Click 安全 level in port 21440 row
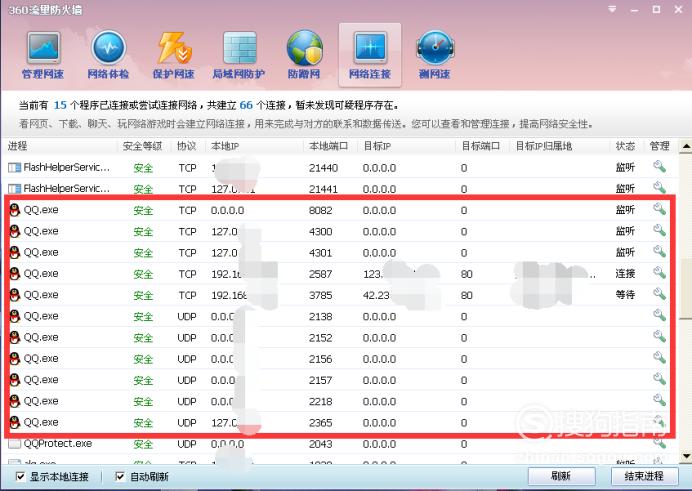692x491 pixels. [143, 168]
